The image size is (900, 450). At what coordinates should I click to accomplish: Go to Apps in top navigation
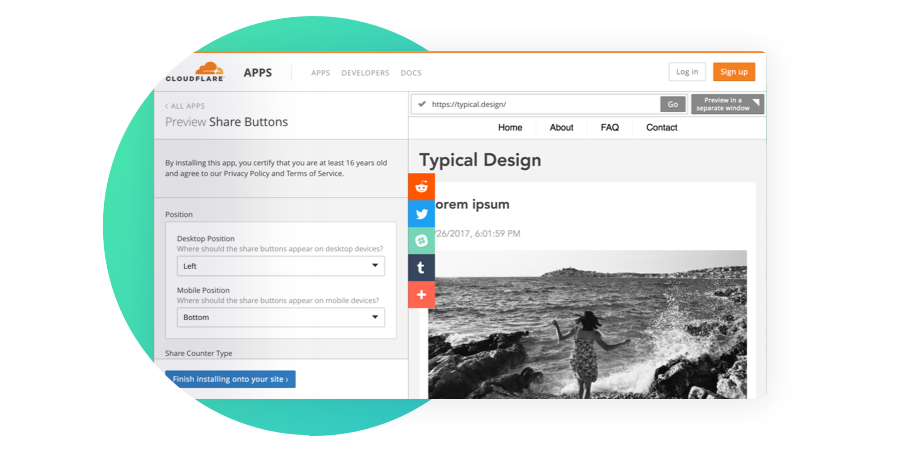tap(320, 73)
